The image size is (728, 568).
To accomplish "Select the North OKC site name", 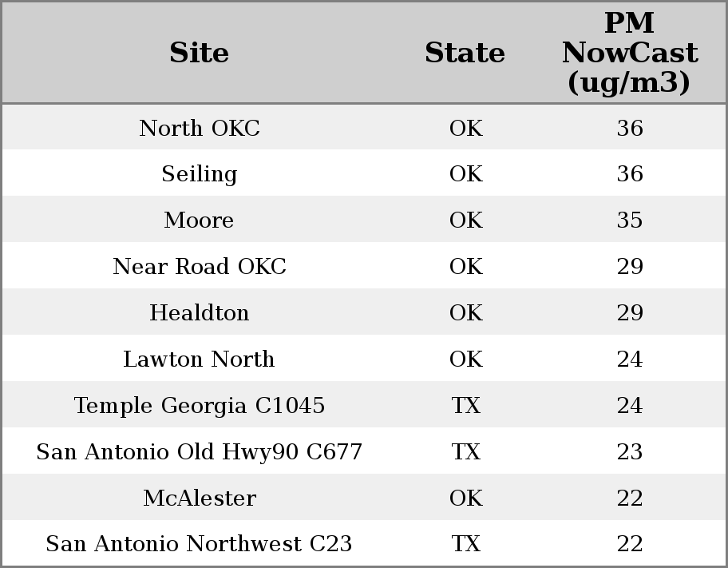I will [199, 129].
